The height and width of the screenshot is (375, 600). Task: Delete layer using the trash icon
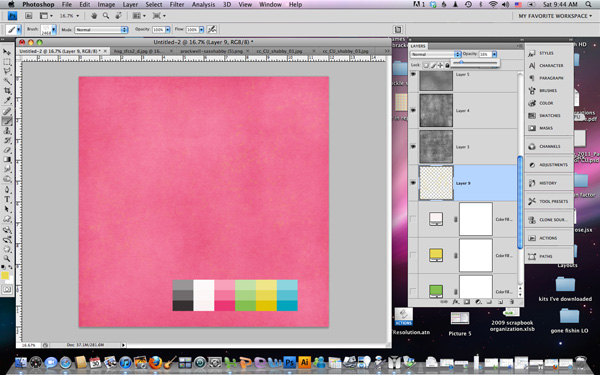(x=512, y=302)
